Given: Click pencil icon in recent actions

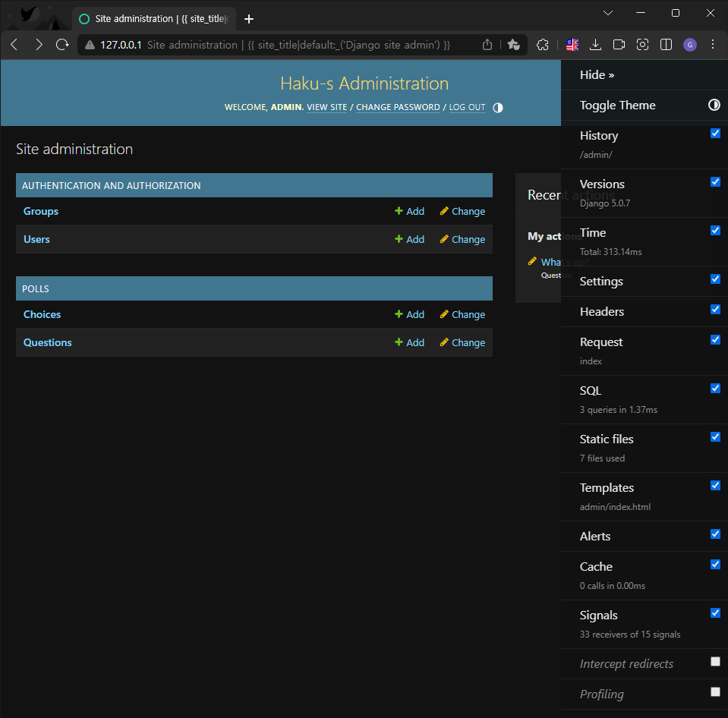Looking at the screenshot, I should 532,261.
